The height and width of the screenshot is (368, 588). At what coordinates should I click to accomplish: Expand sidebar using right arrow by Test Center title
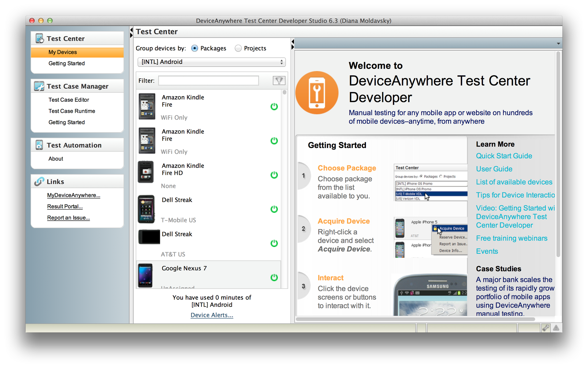pos(131,35)
